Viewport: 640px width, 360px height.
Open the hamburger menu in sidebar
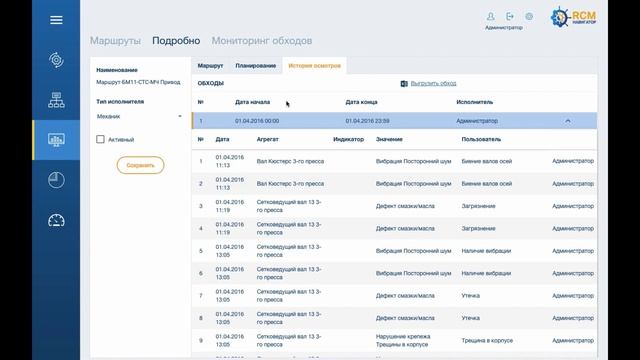pos(56,20)
